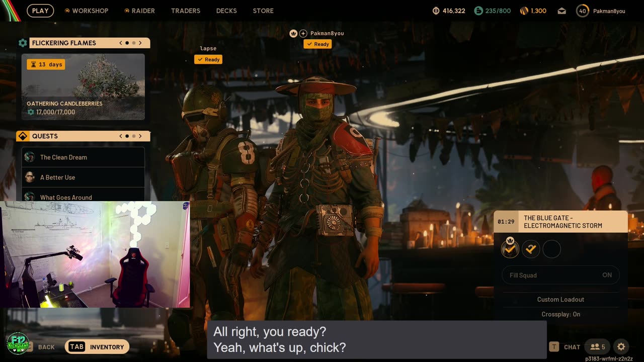This screenshot has width=644, height=362.
Task: Click the lapse player name tag
Action: 208,49
